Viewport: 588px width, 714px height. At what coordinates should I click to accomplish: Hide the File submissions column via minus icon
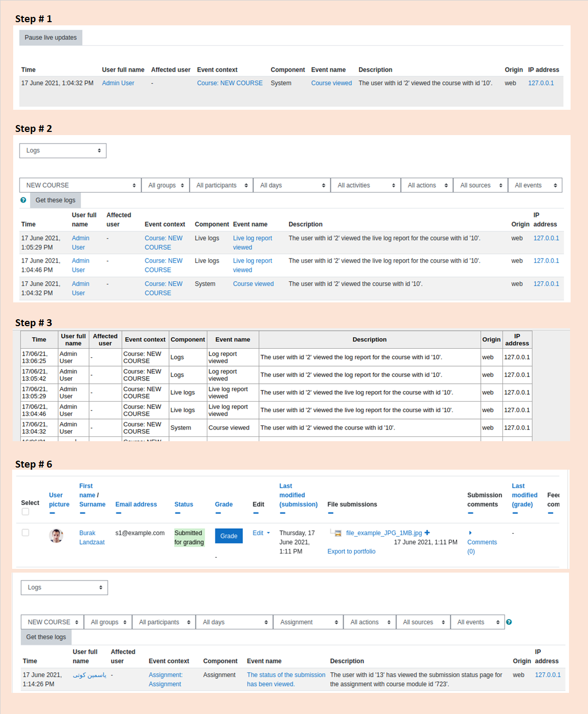330,513
